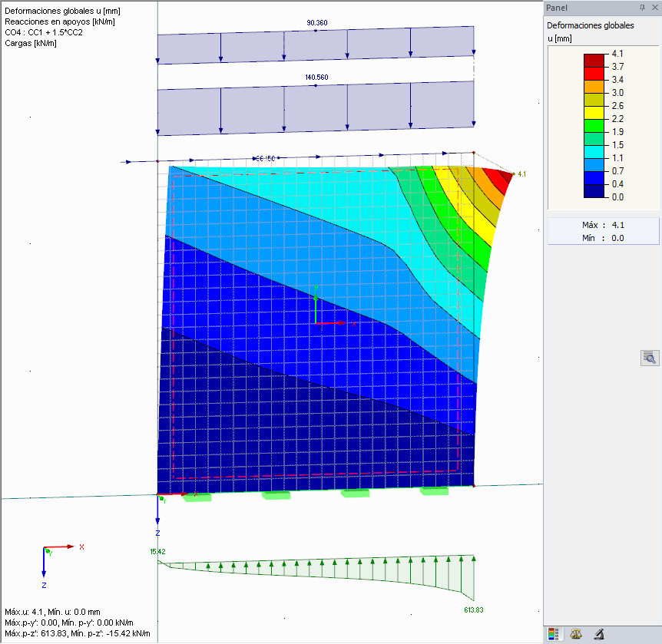Click the Z axis label below the origin node
Viewport: 662px width, 644px height.
click(157, 533)
